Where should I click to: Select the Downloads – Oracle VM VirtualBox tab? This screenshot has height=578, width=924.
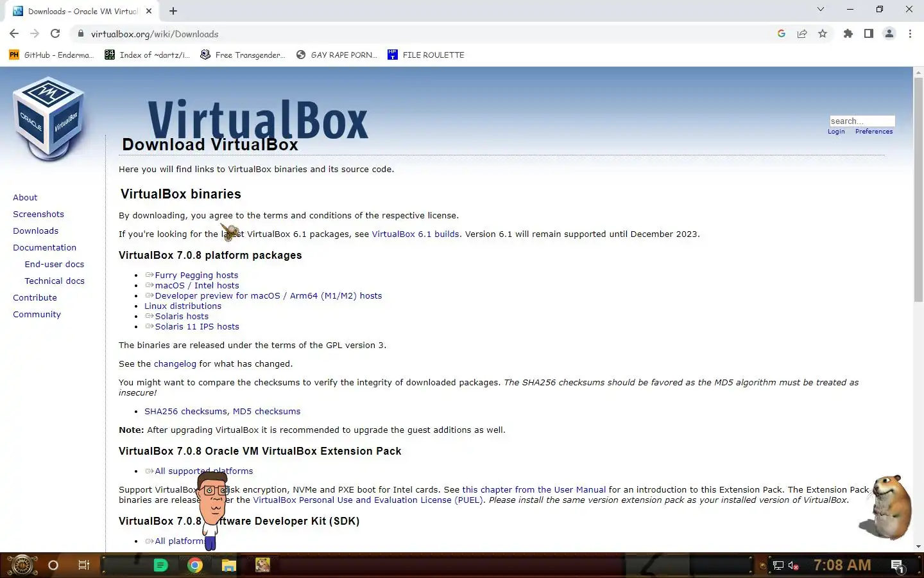click(x=82, y=11)
